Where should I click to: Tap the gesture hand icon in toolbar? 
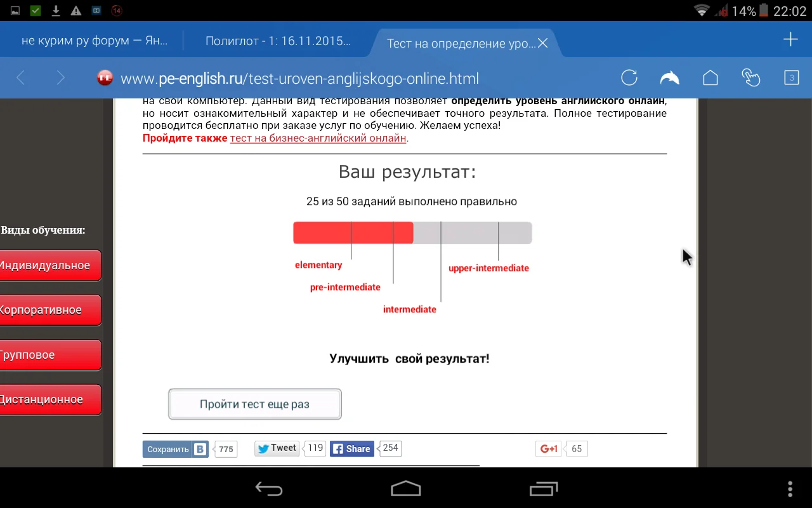pos(751,78)
